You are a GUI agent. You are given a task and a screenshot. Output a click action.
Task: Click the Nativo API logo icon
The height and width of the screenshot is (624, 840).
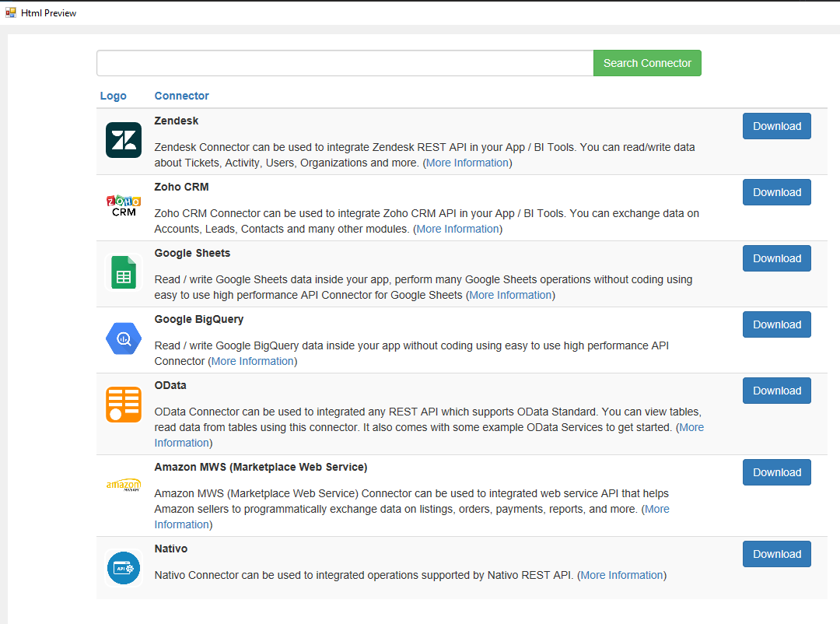(124, 568)
